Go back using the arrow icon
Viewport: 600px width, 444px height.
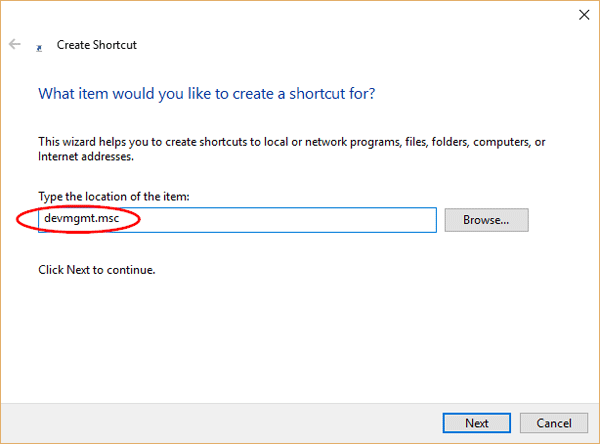click(15, 45)
